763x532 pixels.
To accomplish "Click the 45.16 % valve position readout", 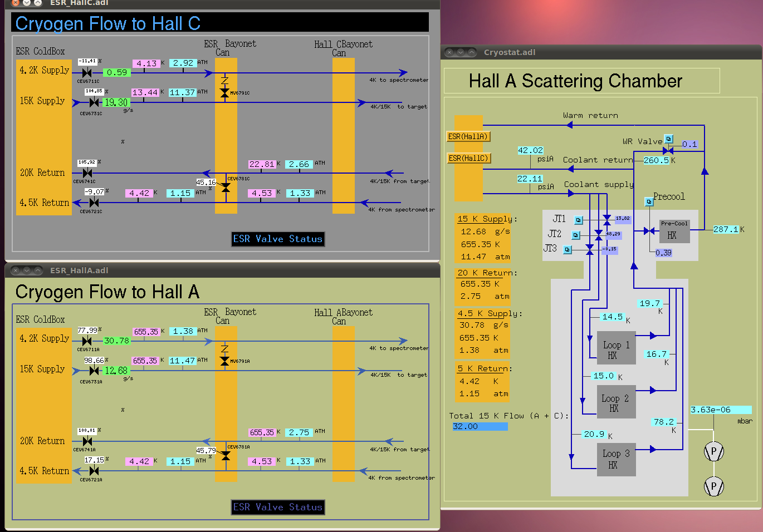I will [x=206, y=182].
